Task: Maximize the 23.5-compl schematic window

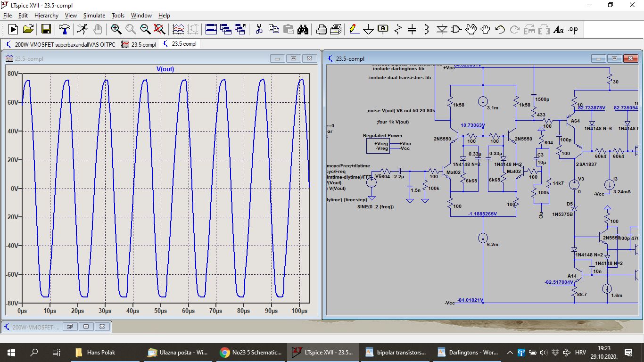Action: pyautogui.click(x=614, y=58)
